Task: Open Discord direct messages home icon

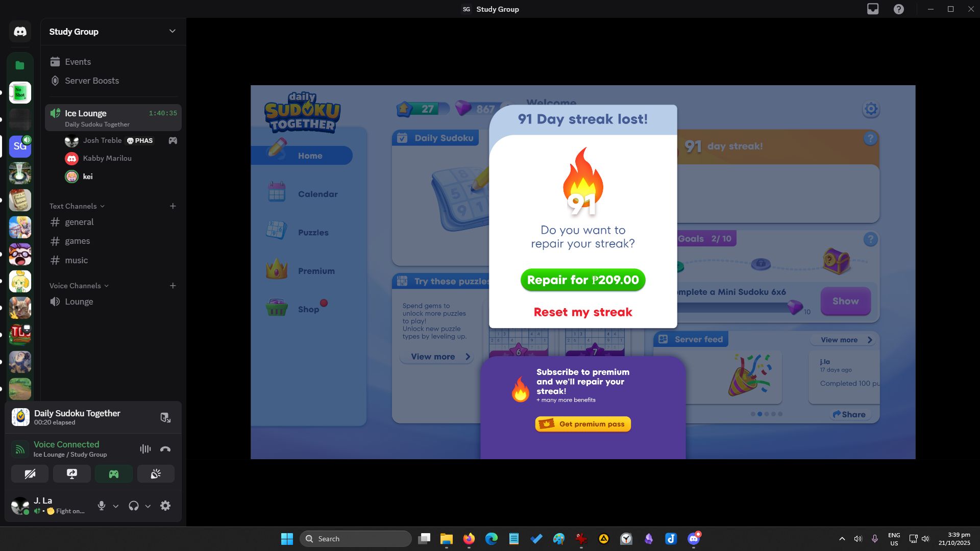Action: point(20,32)
